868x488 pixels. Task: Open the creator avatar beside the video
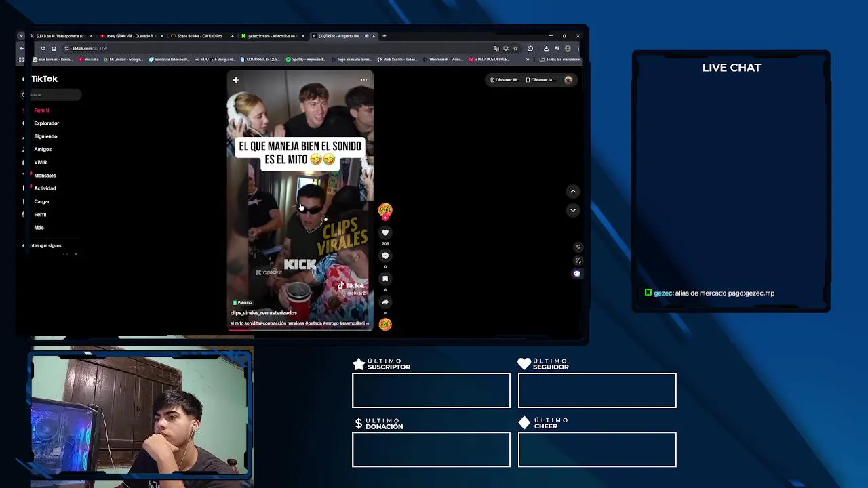385,209
